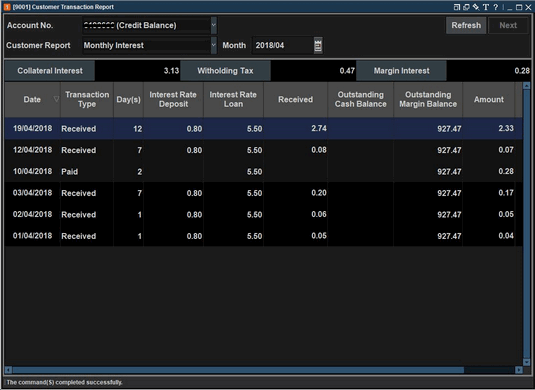Screen dimensions: 535x390
Task: Click the Next button
Action: click(508, 25)
